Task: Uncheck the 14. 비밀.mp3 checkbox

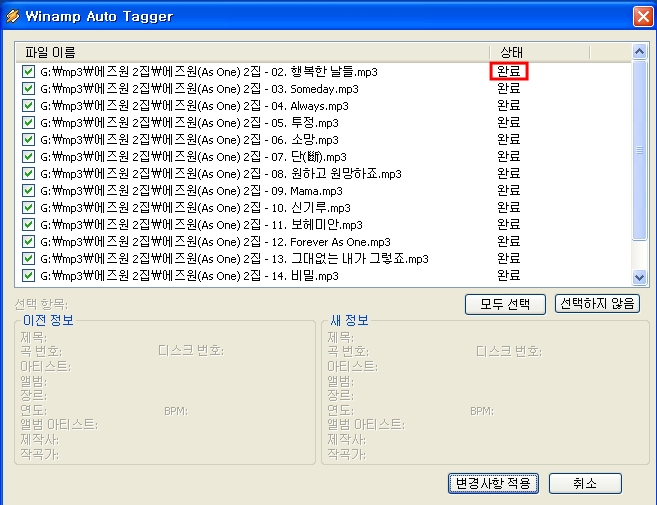Action: (28, 275)
